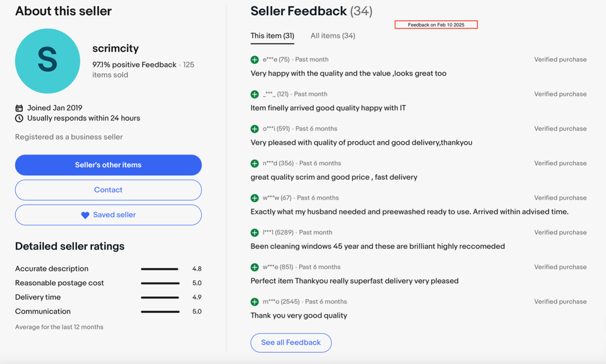
Task: Click green positive icon for n***d feedback
Action: [254, 163]
